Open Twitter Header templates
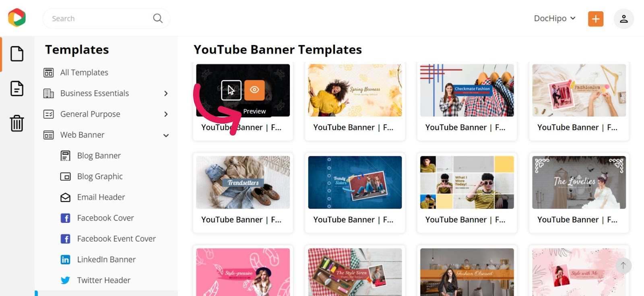644x296 pixels. (x=104, y=280)
